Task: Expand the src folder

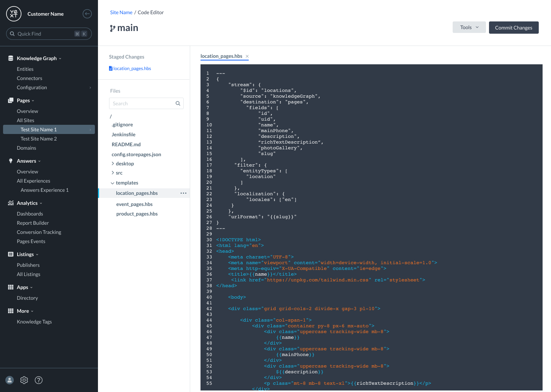Action: [x=113, y=173]
